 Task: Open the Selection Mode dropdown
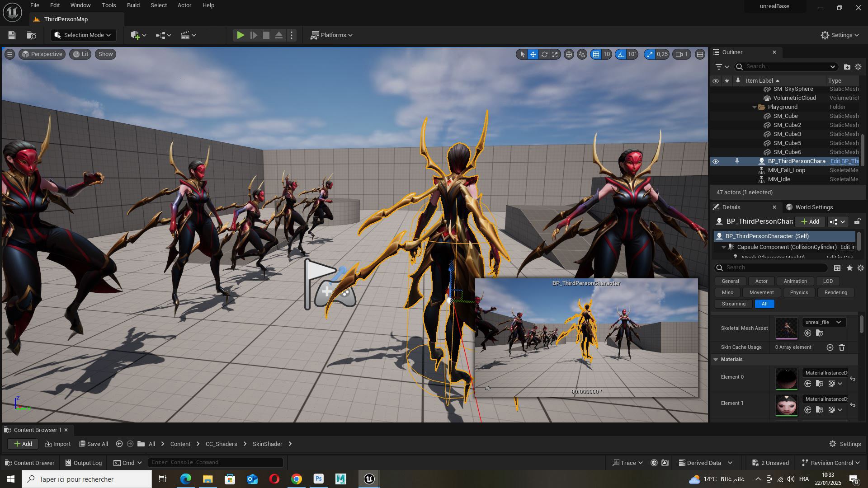pos(83,35)
